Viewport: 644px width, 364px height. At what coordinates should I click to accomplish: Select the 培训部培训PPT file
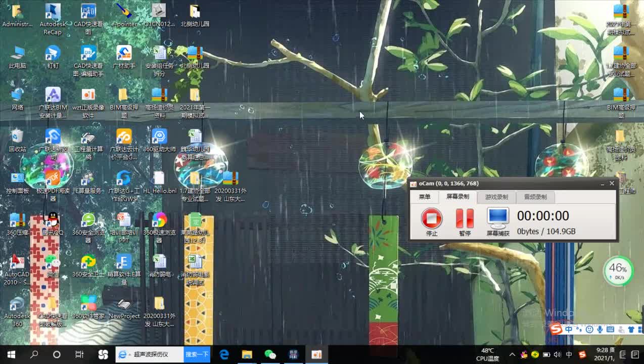click(124, 228)
